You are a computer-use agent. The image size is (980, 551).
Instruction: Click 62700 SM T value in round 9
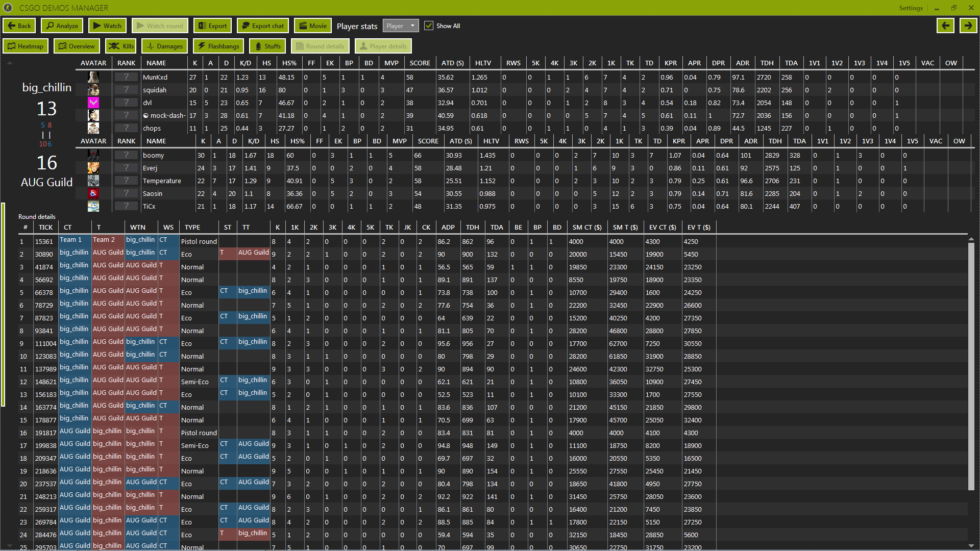pyautogui.click(x=618, y=343)
